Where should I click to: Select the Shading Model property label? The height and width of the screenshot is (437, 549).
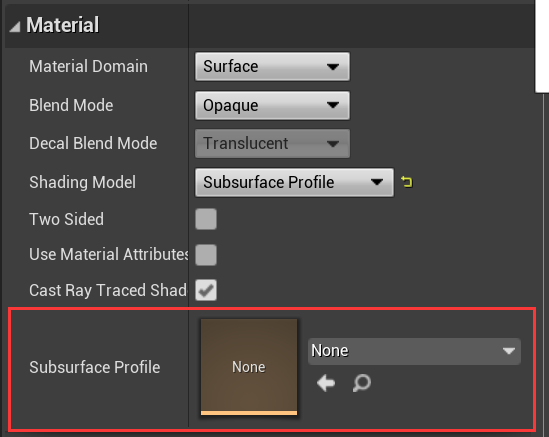pos(82,182)
